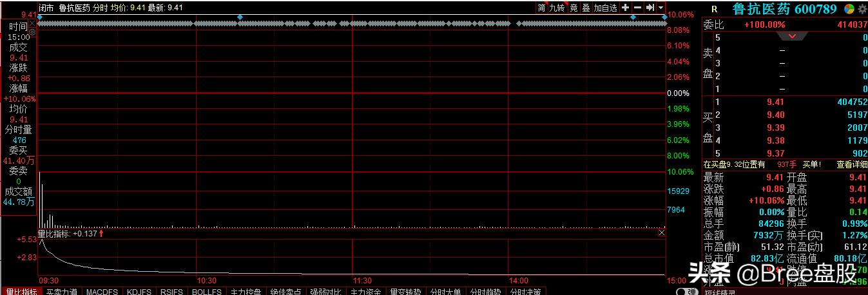This screenshot has width=868, height=295.
Task: Open the 分时决策 indicator tab
Action: pos(525,291)
